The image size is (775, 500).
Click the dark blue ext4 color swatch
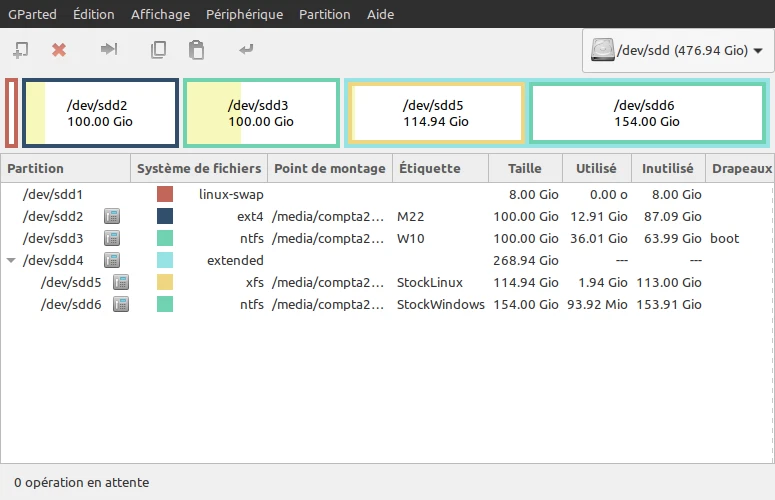click(165, 216)
